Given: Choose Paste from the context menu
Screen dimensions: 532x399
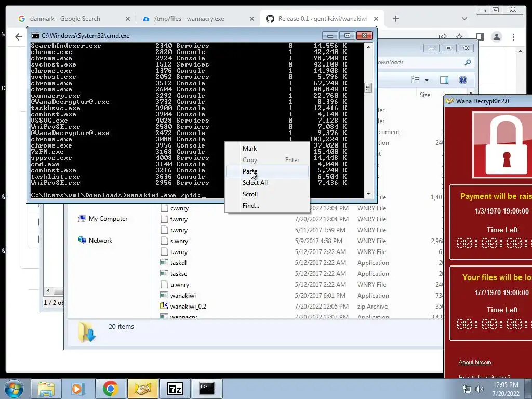Looking at the screenshot, I should coord(267,171).
